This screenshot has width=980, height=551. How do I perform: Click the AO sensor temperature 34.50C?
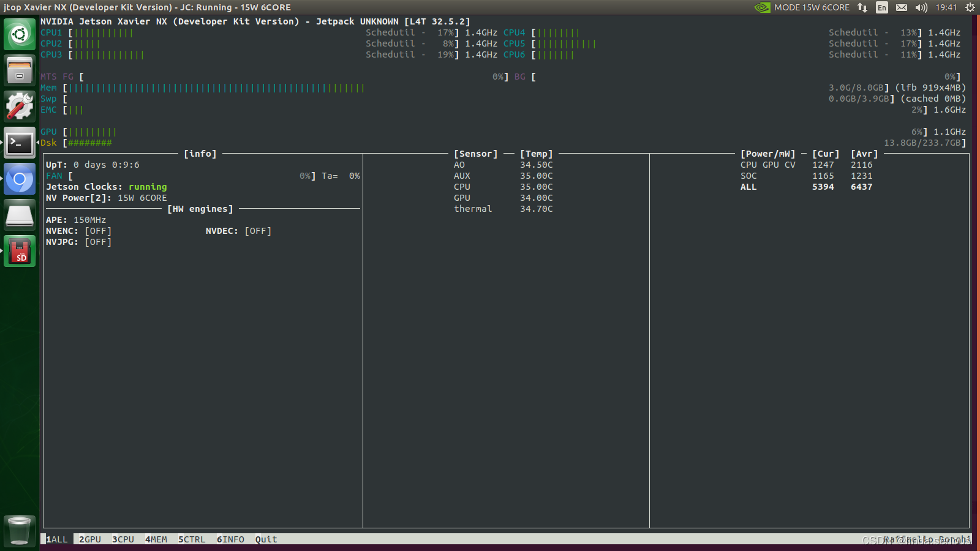[537, 165]
